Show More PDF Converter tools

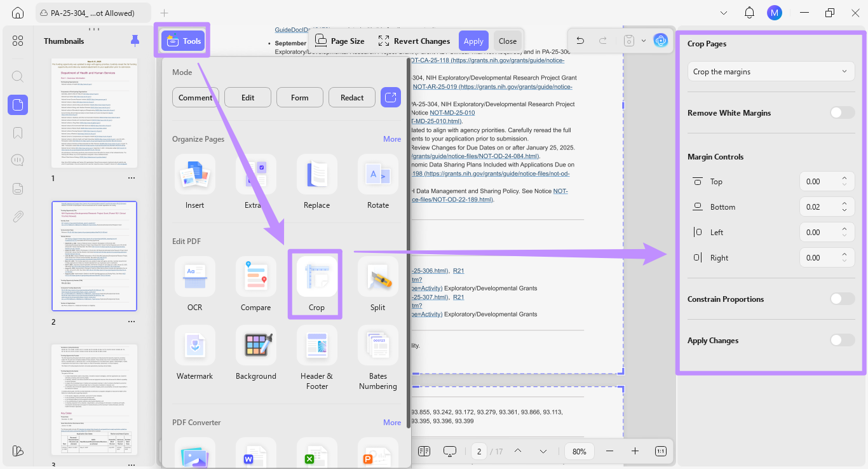coord(392,422)
